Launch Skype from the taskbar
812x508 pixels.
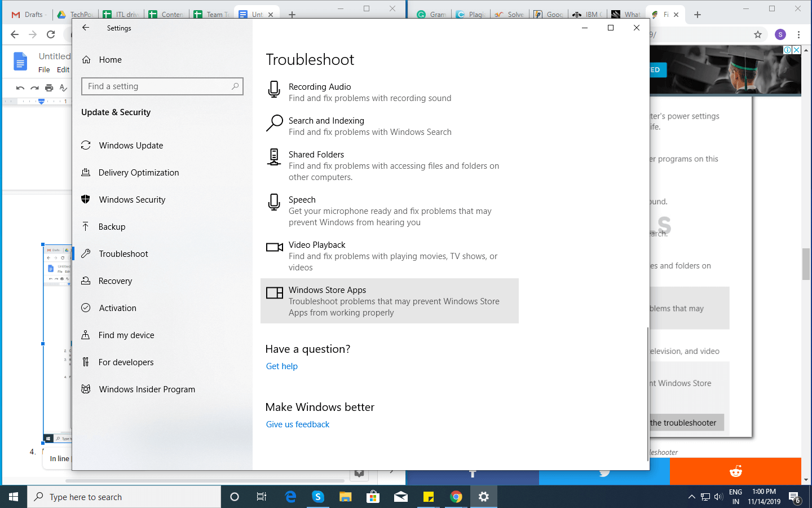pyautogui.click(x=318, y=497)
